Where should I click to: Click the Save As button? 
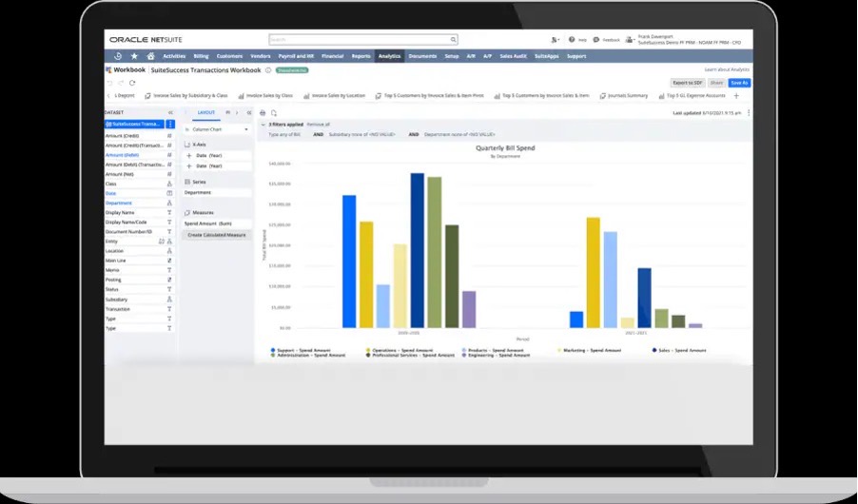point(739,83)
